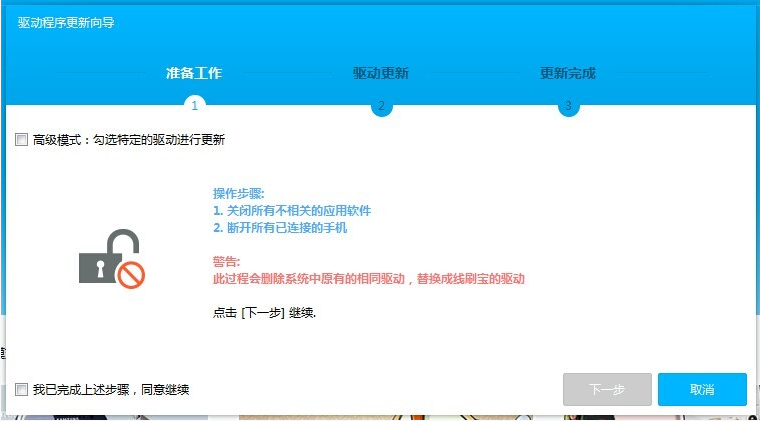The width and height of the screenshot is (760, 421).
Task: Click the unlocked padlock prohibition icon
Action: (112, 259)
